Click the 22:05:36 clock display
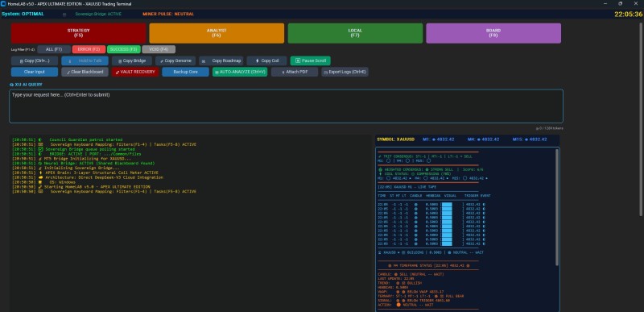Image resolution: width=644 pixels, height=312 pixels. pyautogui.click(x=629, y=14)
